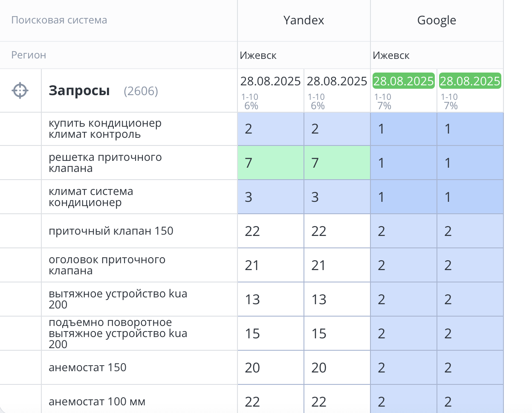Click the Регион row label
Screen dimensions: 532x413
[x=29, y=55]
